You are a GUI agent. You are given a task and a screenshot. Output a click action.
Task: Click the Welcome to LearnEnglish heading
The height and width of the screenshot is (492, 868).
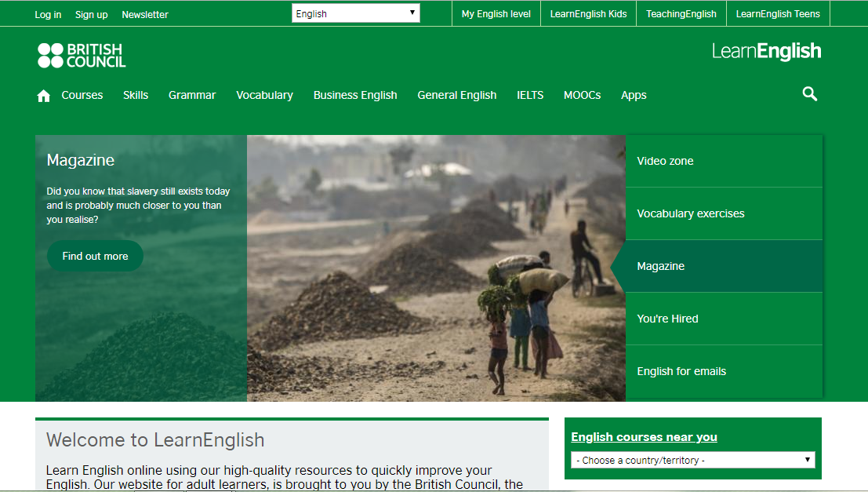(155, 440)
